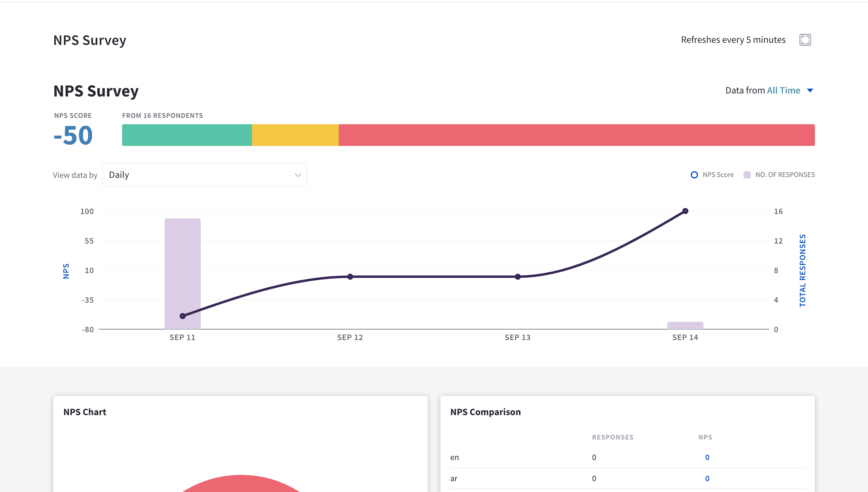Click the NPS value for en row
The image size is (868, 492).
coord(707,457)
